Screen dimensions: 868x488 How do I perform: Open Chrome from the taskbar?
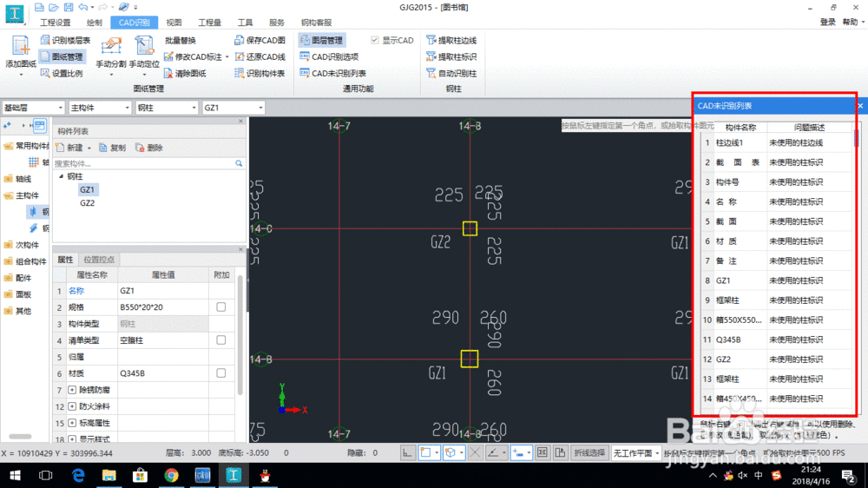pos(171,475)
